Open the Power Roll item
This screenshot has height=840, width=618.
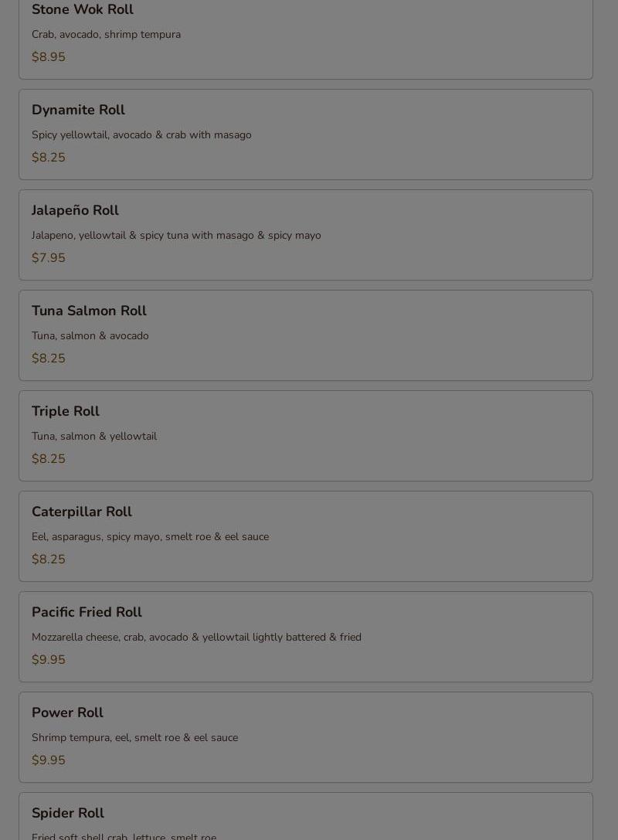[305, 737]
